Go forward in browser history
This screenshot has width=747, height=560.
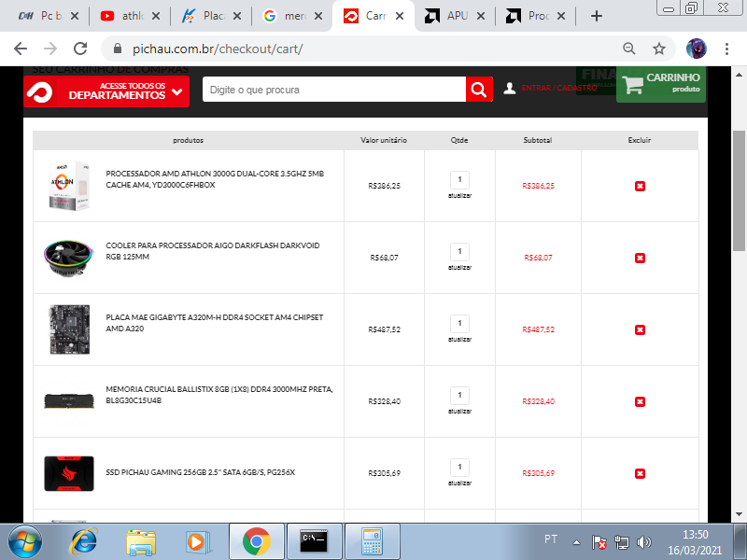(50, 49)
